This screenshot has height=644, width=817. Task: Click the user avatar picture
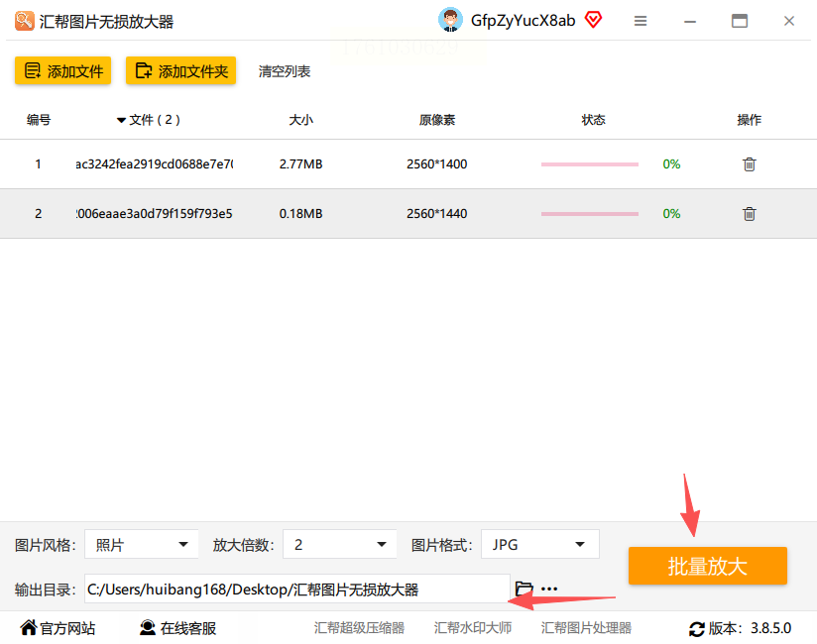point(450,20)
